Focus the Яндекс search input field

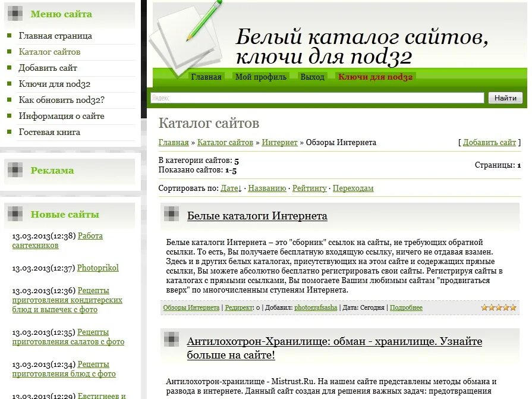pyautogui.click(x=317, y=98)
